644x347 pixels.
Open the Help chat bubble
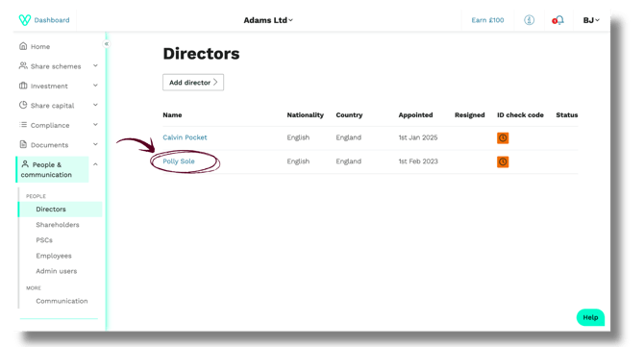click(590, 317)
